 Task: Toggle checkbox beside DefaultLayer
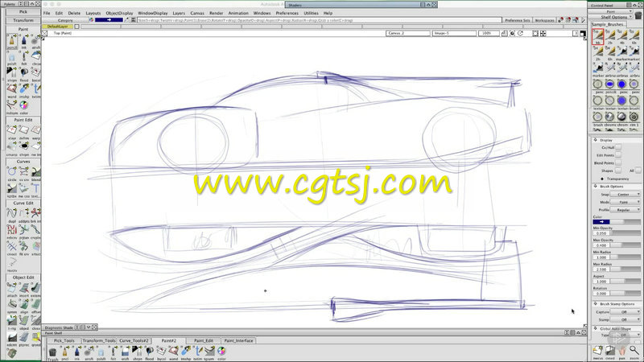pyautogui.click(x=76, y=27)
